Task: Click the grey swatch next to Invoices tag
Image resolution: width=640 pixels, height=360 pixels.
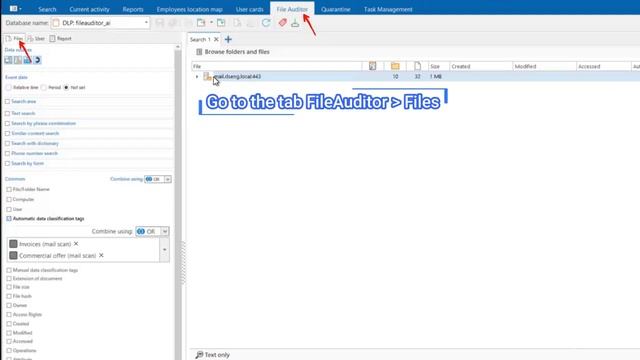Action: [x=13, y=244]
